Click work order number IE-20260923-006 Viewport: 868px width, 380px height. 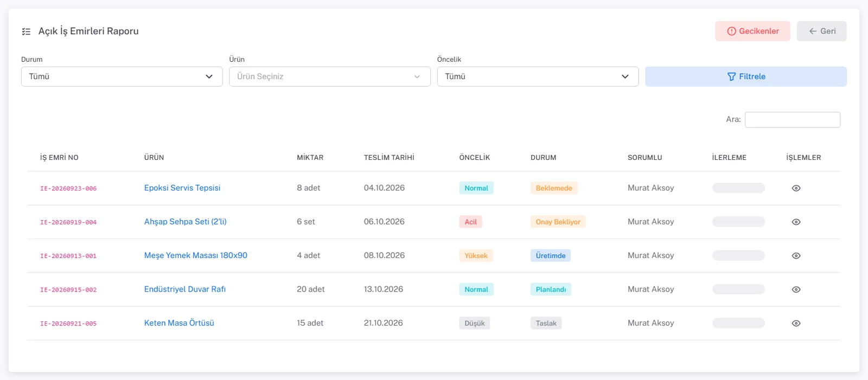(68, 189)
